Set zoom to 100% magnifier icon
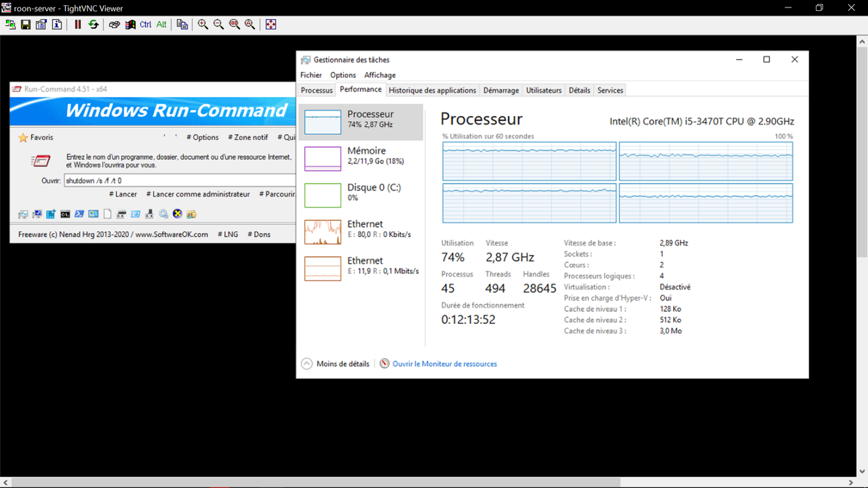Viewport: 868px width, 488px height. [x=234, y=24]
